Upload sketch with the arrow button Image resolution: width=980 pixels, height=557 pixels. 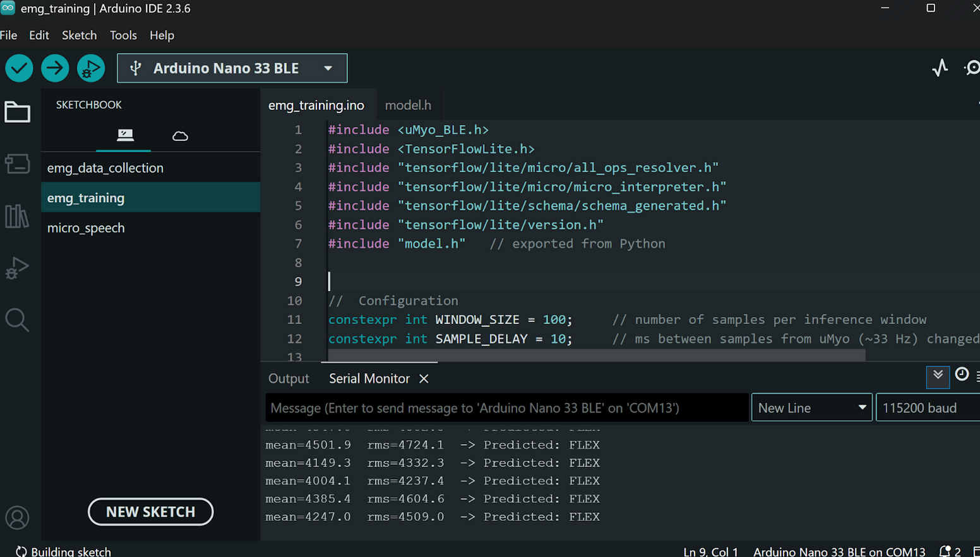pos(55,68)
